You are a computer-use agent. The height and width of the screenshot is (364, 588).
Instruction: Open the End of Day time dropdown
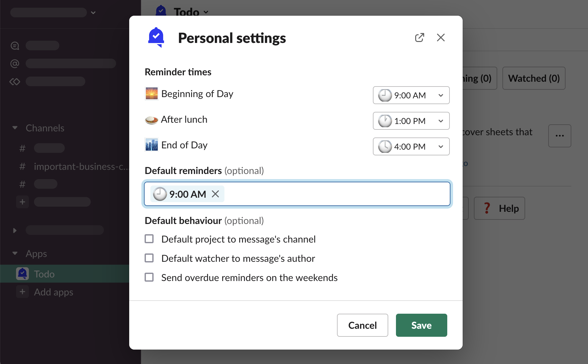(x=411, y=146)
